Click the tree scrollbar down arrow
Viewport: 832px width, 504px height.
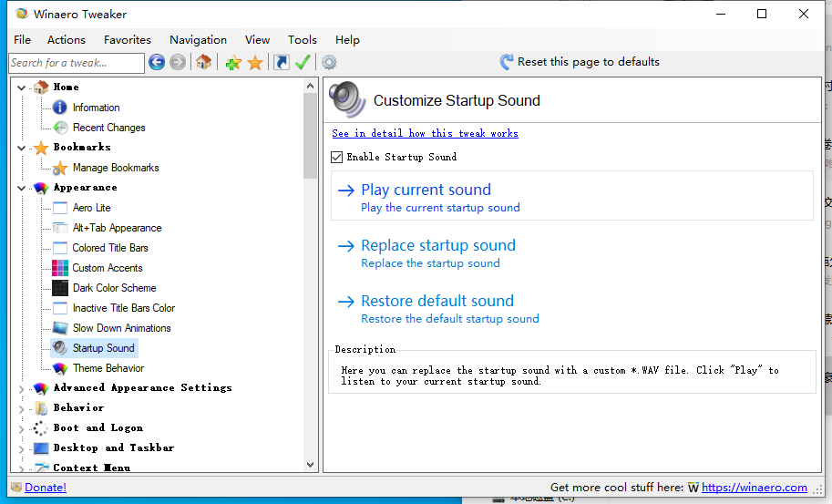point(311,465)
